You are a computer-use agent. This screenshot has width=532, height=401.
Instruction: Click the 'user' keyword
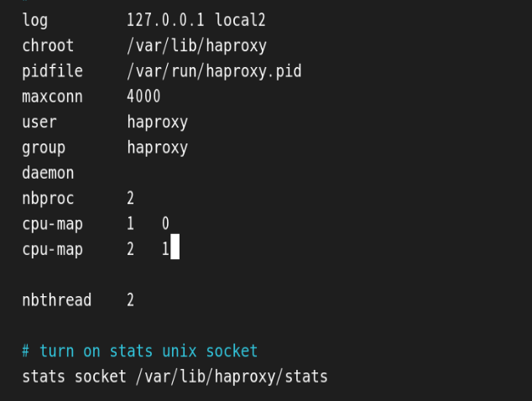click(x=39, y=122)
